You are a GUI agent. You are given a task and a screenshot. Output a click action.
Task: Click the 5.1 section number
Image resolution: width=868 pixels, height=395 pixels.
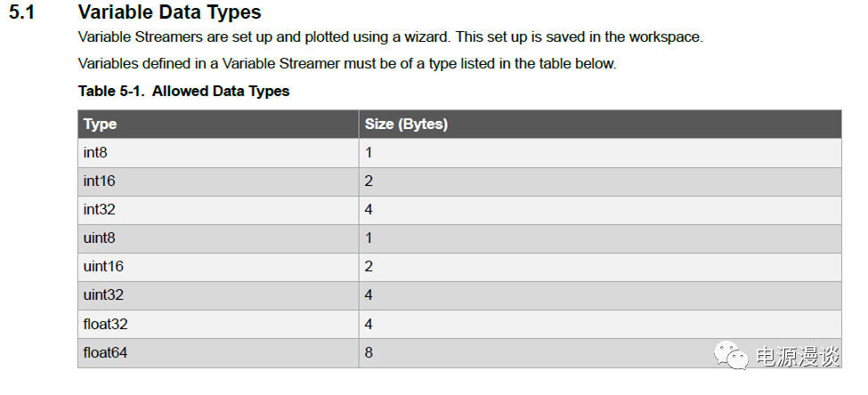21,13
